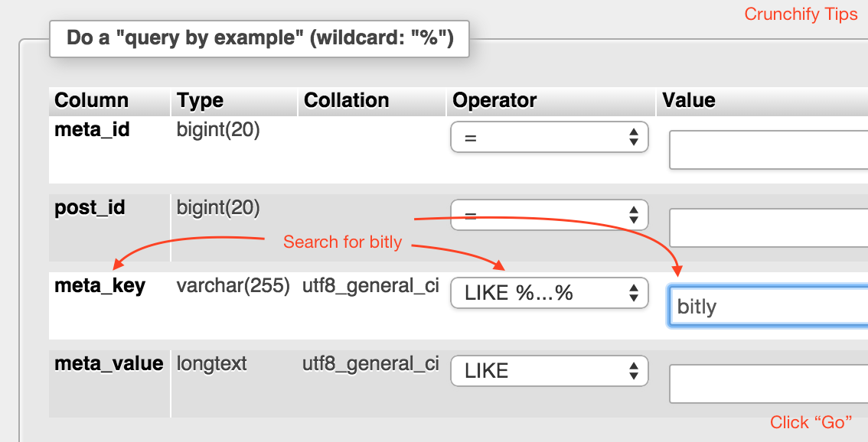Open the post_id operator dropdown
The image size is (868, 442).
(549, 215)
